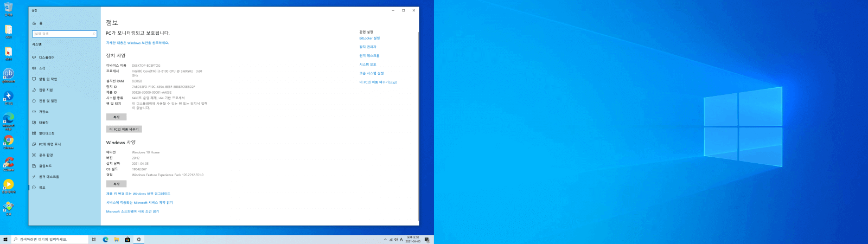Click the version value 20H2

tap(136, 158)
